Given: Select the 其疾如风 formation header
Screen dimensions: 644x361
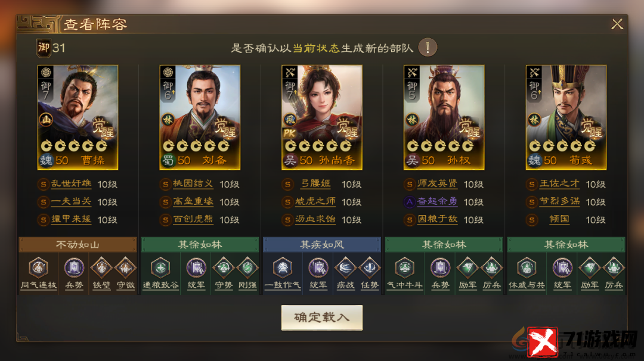Looking at the screenshot, I should pos(321,244).
